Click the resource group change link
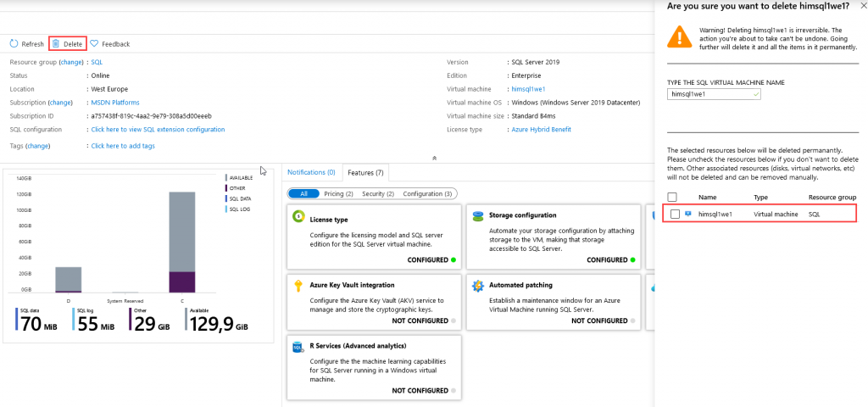This screenshot has width=868, height=407. pyautogui.click(x=71, y=63)
